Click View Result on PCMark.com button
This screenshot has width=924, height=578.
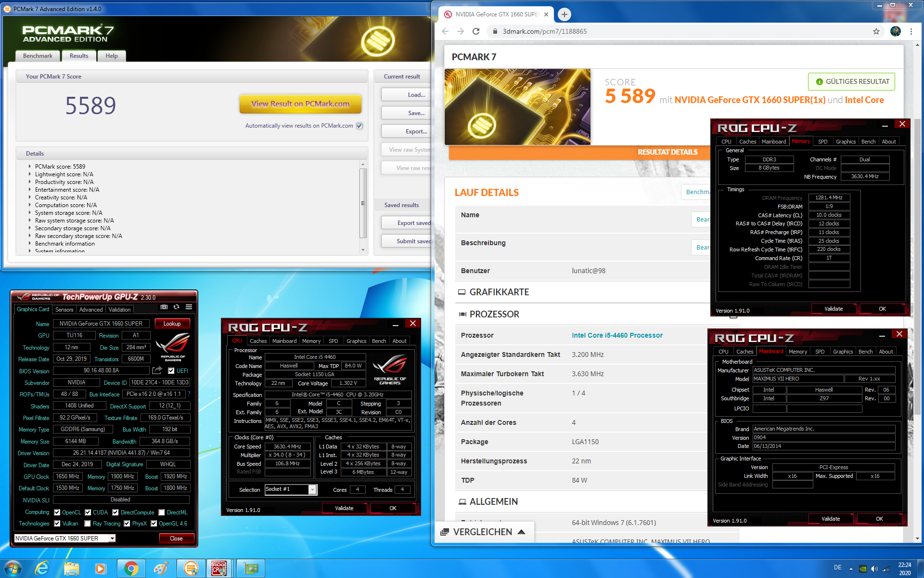point(300,104)
